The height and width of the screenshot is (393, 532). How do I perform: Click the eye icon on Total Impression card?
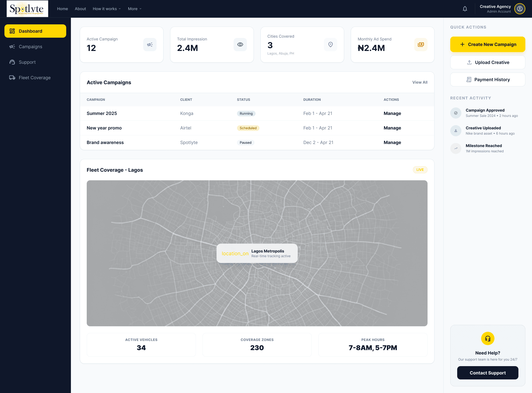pos(240,45)
